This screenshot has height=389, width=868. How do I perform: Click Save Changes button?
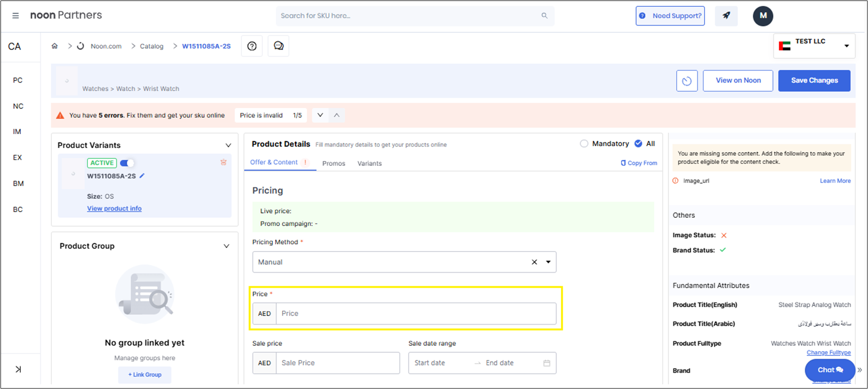point(814,81)
